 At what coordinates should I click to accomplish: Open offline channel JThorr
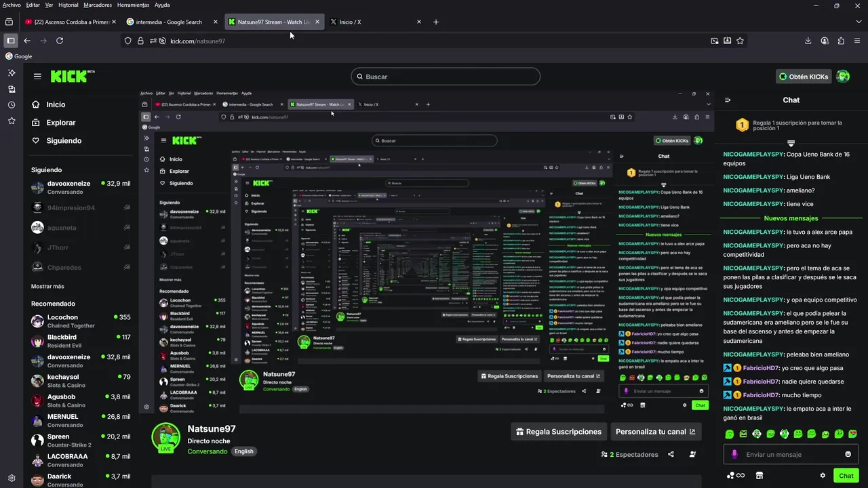(80, 247)
